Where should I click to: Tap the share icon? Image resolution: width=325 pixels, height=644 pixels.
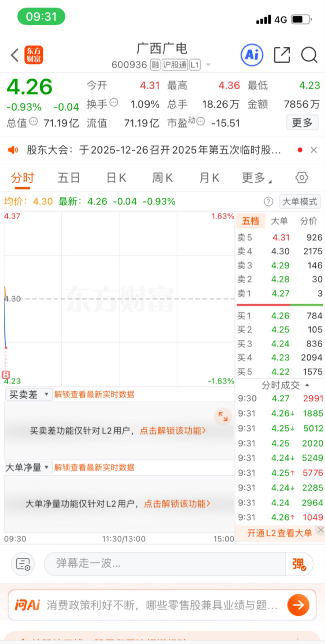[x=282, y=55]
